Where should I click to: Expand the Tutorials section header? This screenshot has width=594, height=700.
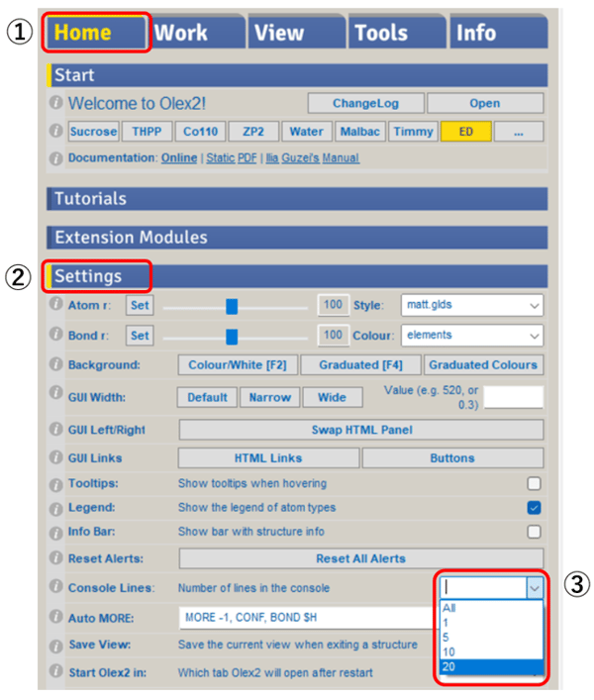[297, 199]
